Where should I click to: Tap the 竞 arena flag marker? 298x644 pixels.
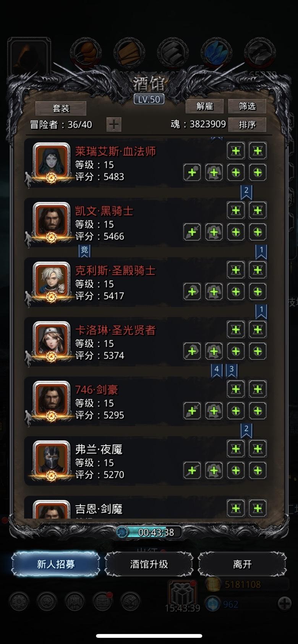[84, 251]
